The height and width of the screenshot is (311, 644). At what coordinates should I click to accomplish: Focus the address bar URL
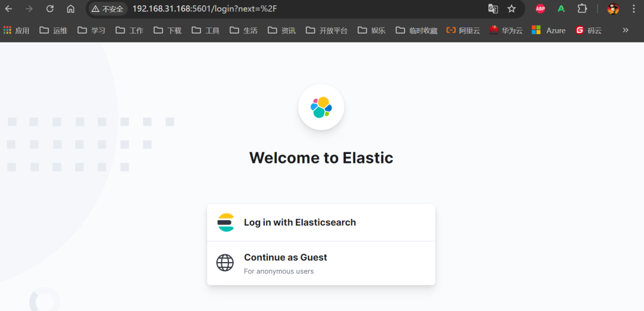[205, 8]
